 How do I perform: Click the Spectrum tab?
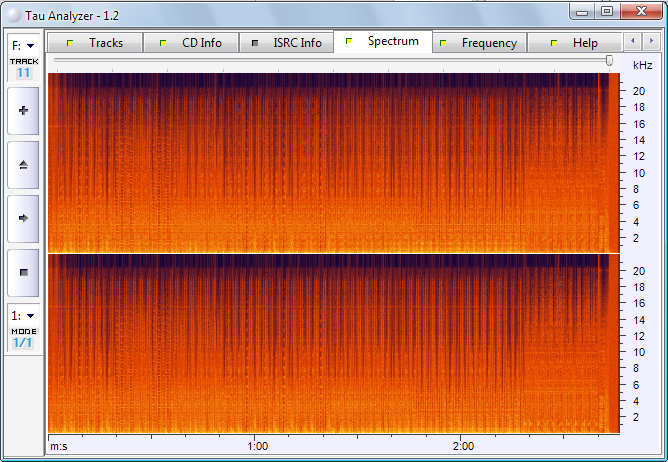pyautogui.click(x=383, y=42)
